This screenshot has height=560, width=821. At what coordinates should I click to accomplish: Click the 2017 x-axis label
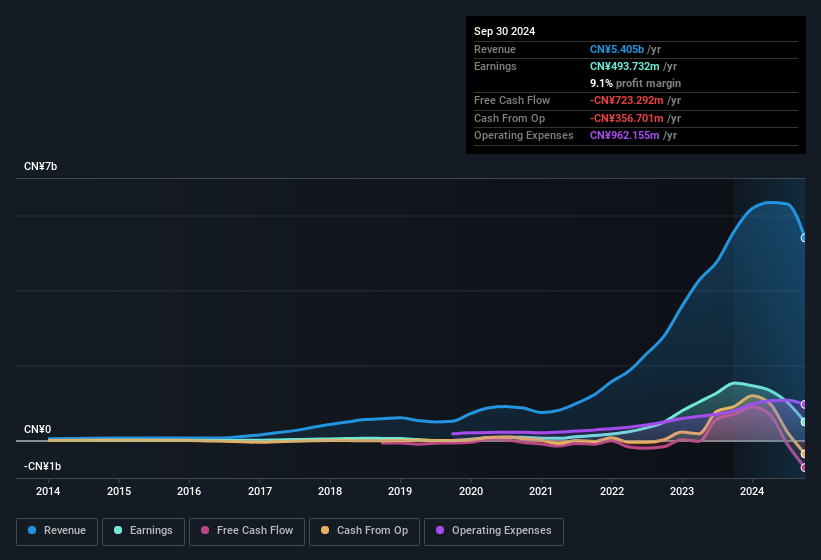point(260,491)
